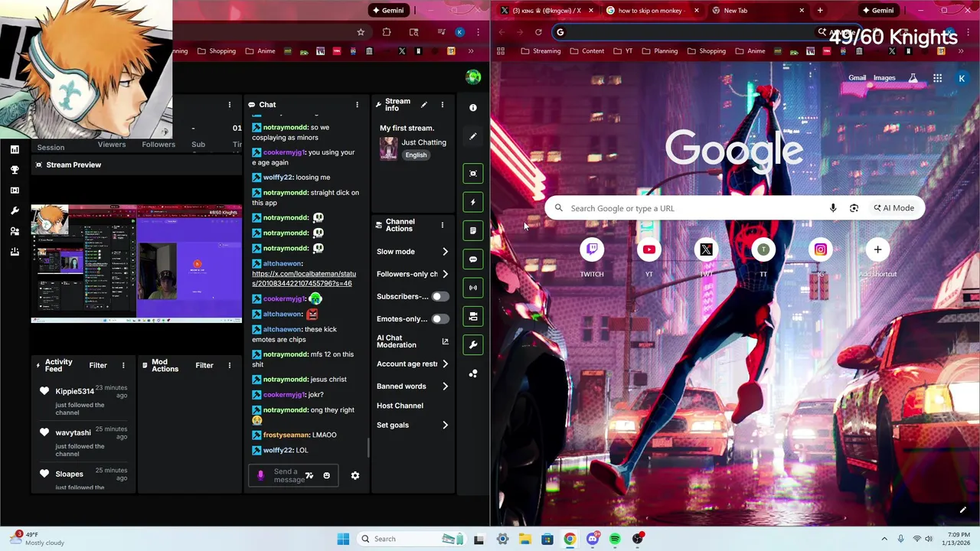Click the customize page pencil icon
Viewport: 980px width, 551px height.
963,510
